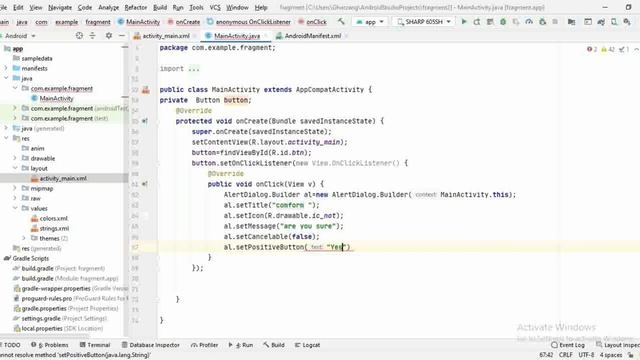This screenshot has height=360, width=640.
Task: Expand com.example.fragment (androidTest) package
Action: [15, 108]
